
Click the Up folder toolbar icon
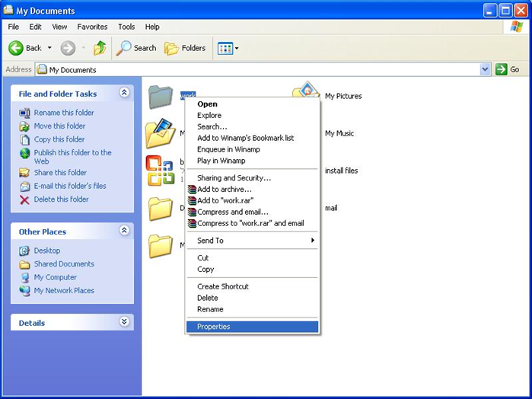click(x=100, y=48)
